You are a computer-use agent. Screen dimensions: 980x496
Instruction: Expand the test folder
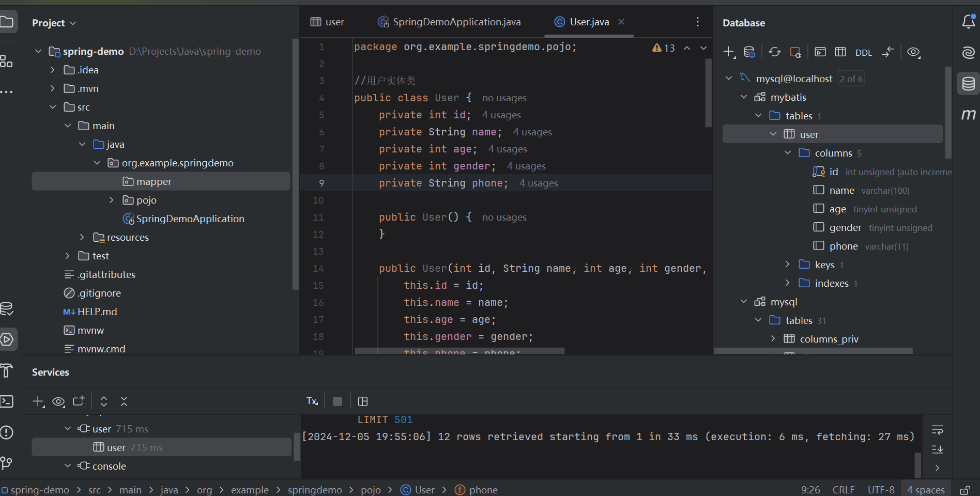[x=67, y=256]
